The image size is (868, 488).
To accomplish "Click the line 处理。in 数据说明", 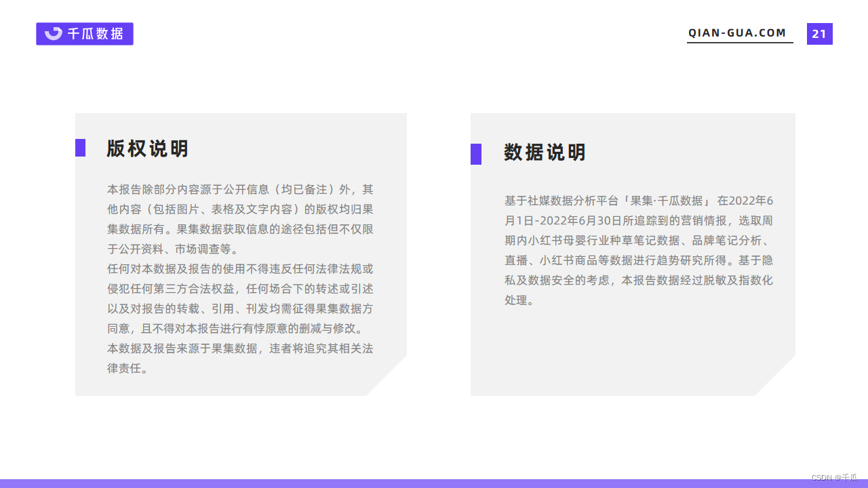I will (x=519, y=300).
